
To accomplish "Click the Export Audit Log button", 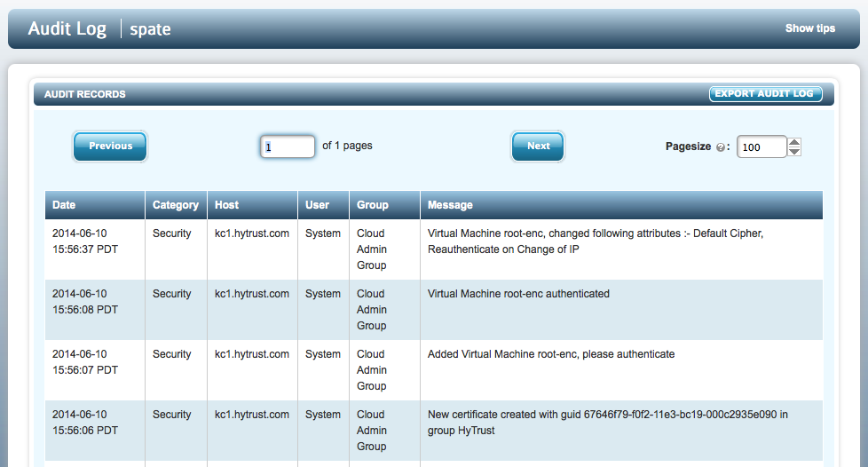I will 765,93.
